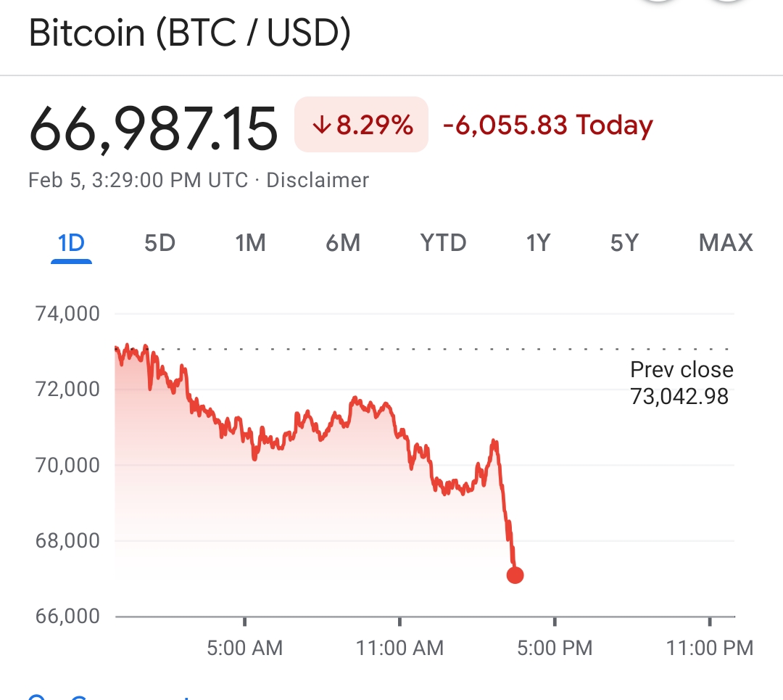Click the 11:00 PM time axis label

[x=709, y=648]
